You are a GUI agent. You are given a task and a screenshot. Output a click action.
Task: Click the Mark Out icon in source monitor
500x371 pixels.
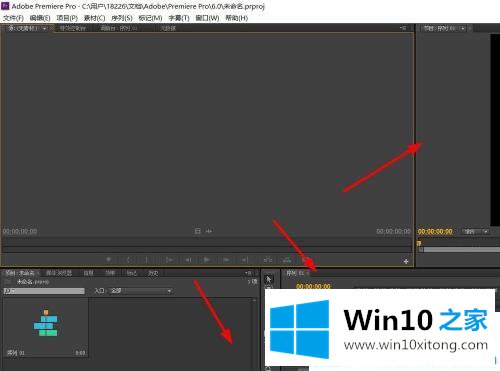(x=146, y=259)
